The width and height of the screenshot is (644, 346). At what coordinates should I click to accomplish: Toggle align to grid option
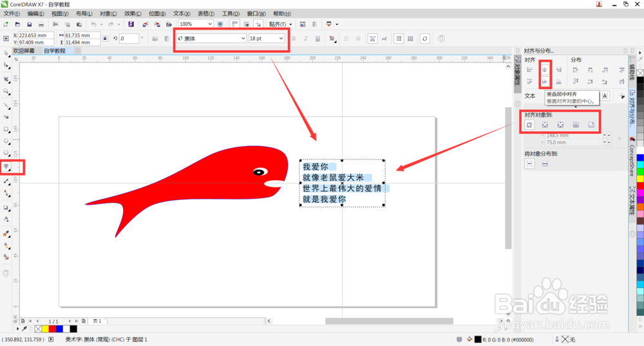click(576, 125)
